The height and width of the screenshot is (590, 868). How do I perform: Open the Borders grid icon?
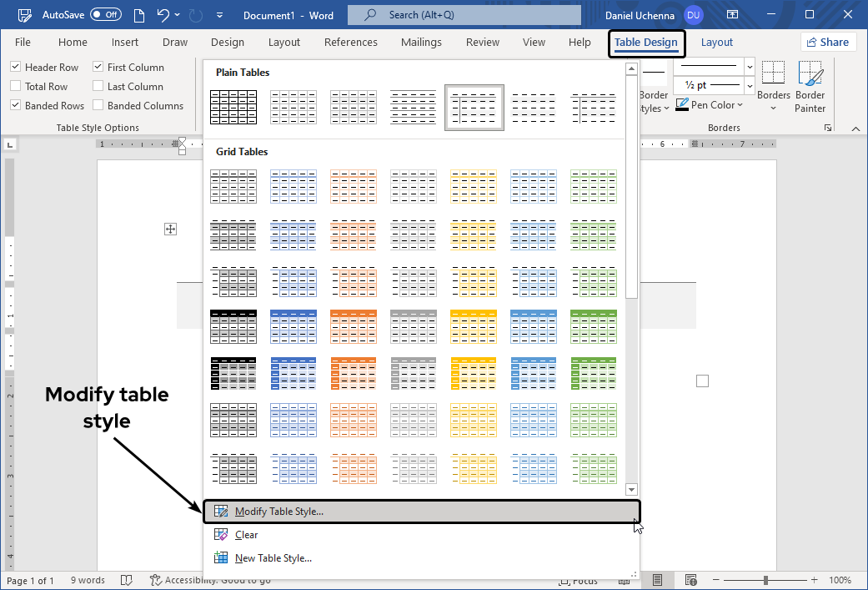pyautogui.click(x=773, y=73)
